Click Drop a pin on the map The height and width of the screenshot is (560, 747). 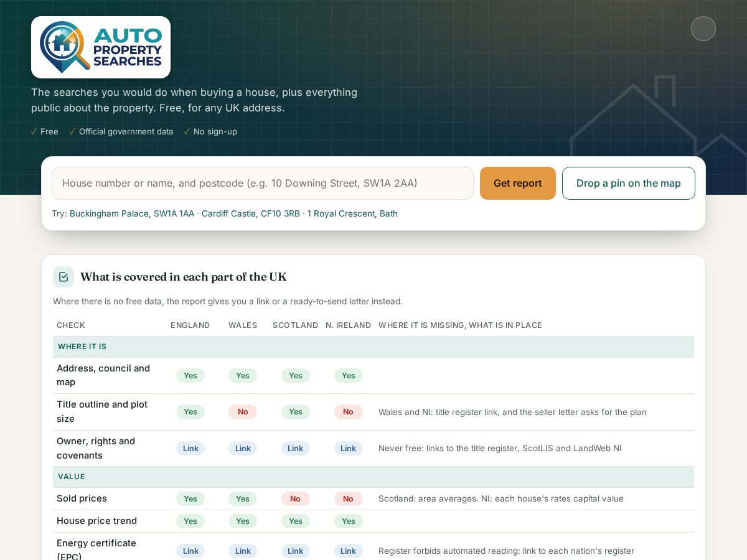tap(629, 183)
